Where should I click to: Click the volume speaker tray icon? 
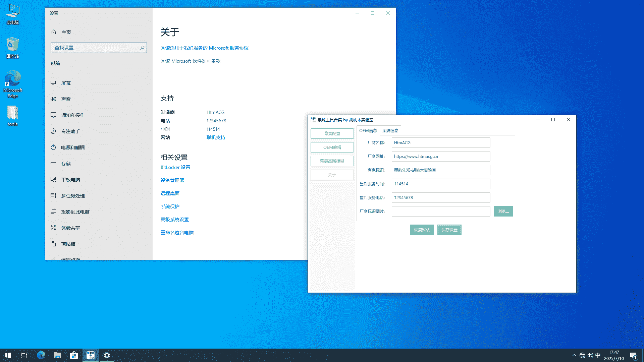tap(590, 355)
